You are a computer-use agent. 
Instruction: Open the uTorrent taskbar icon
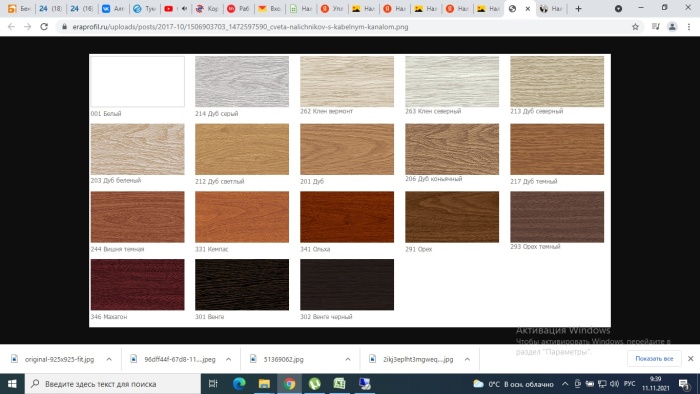314,384
